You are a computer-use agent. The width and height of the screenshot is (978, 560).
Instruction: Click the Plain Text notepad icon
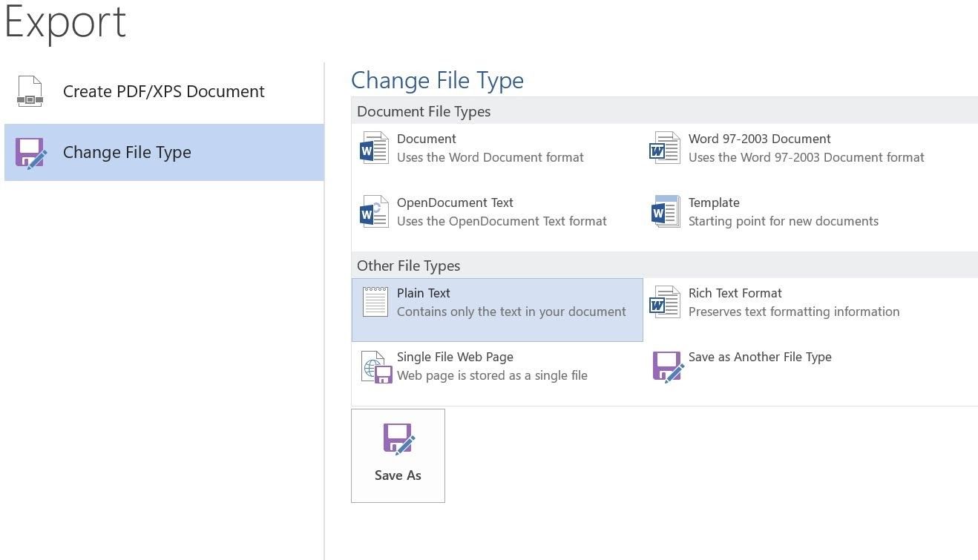pyautogui.click(x=375, y=302)
